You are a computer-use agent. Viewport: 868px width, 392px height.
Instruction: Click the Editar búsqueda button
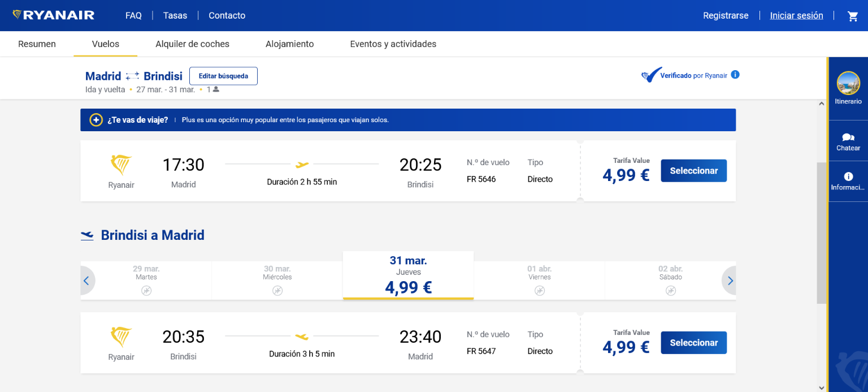[223, 76]
